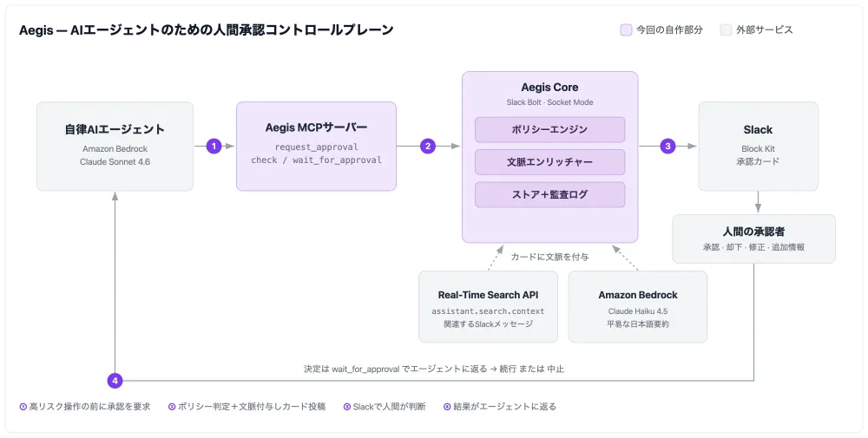This screenshot has height=438, width=868.
Task: Select the 人間の承認者 heading
Action: point(753,232)
